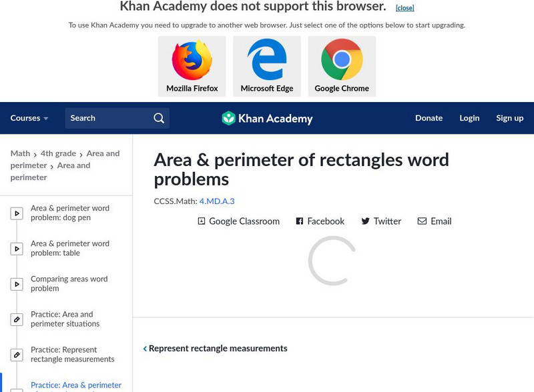Click the Mozilla Firefox browser icon
534x392 pixels.
pos(192,60)
